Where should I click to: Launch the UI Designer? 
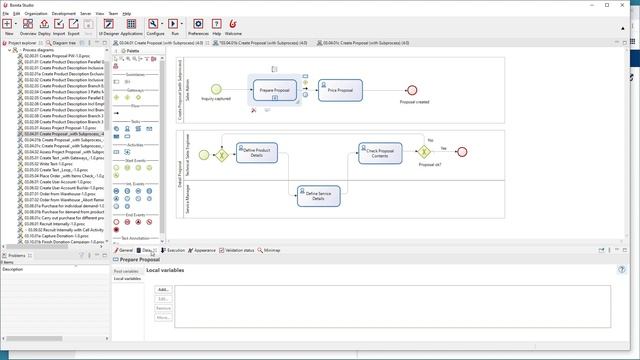[x=109, y=24]
